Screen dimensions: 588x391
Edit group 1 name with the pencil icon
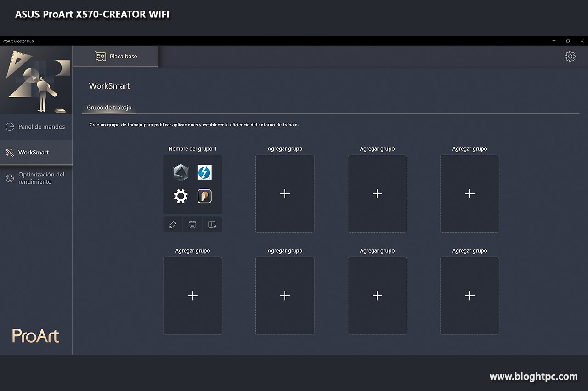pos(173,224)
